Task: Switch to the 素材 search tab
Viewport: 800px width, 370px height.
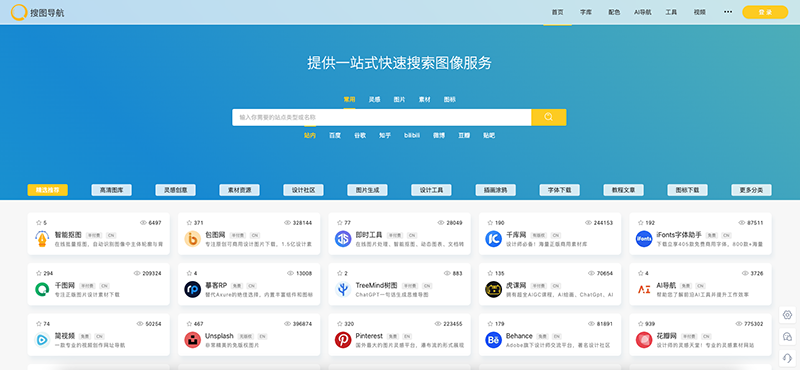Action: 424,100
